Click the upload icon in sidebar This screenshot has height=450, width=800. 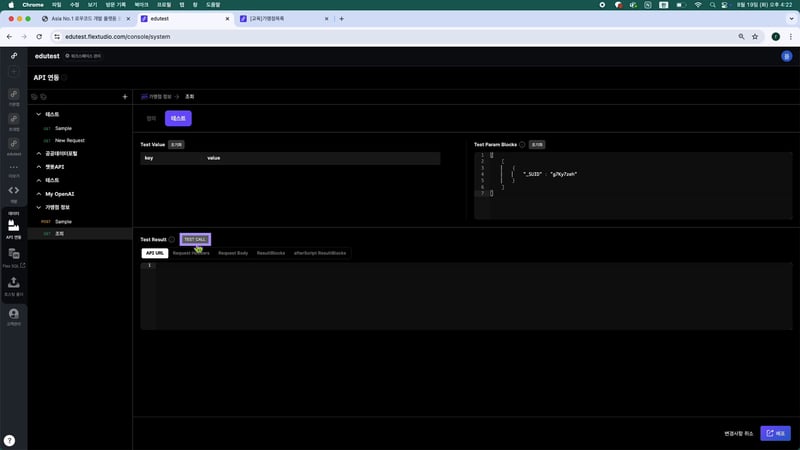click(x=14, y=284)
